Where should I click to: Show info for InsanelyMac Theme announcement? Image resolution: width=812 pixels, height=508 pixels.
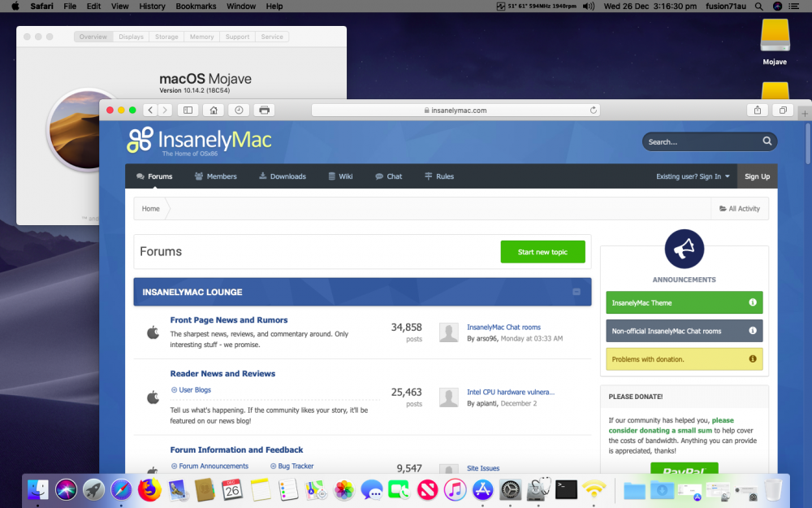pyautogui.click(x=753, y=302)
